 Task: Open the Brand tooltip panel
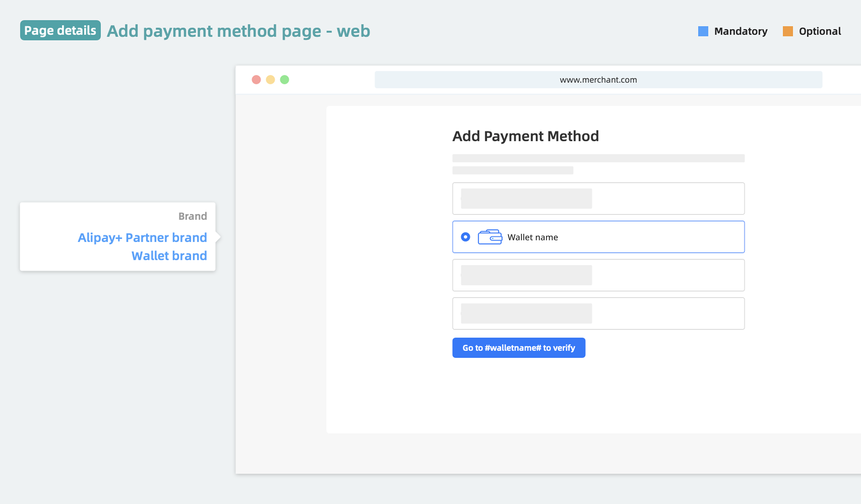[118, 237]
